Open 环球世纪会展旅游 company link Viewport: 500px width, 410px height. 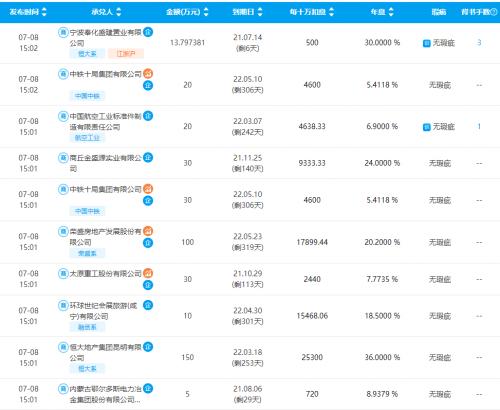pos(103,311)
